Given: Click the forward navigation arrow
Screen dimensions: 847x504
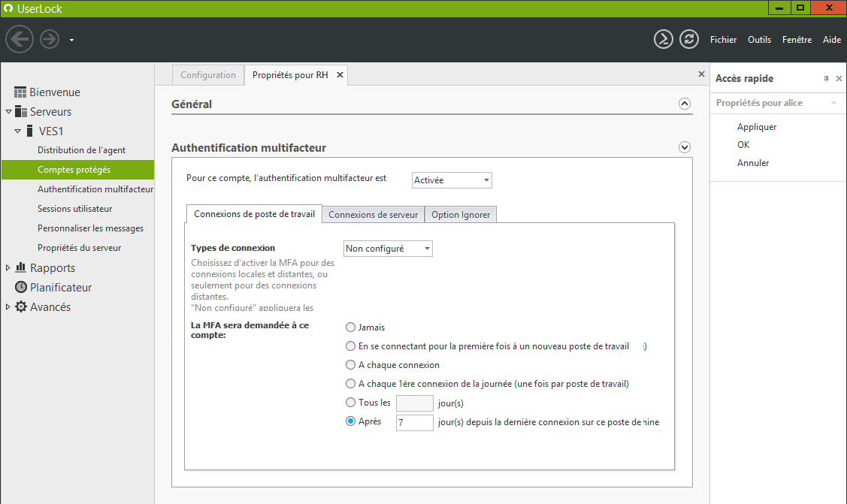Looking at the screenshot, I should 50,39.
